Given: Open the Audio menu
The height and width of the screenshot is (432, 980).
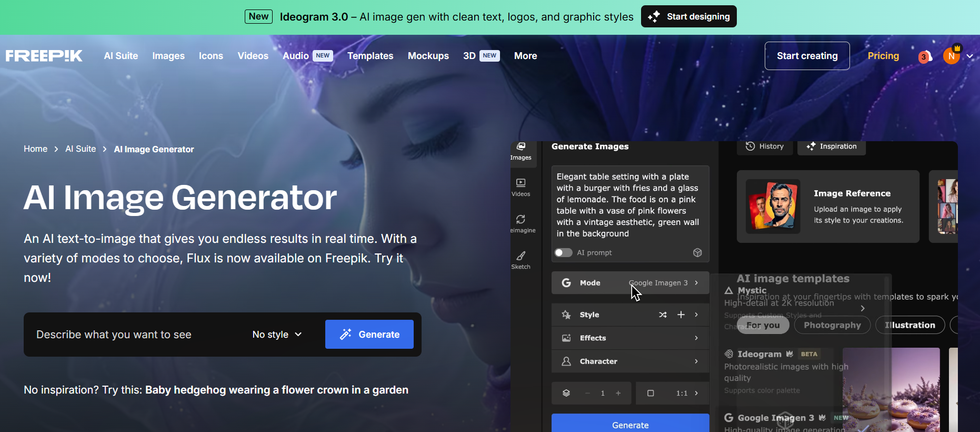Looking at the screenshot, I should click(x=307, y=56).
